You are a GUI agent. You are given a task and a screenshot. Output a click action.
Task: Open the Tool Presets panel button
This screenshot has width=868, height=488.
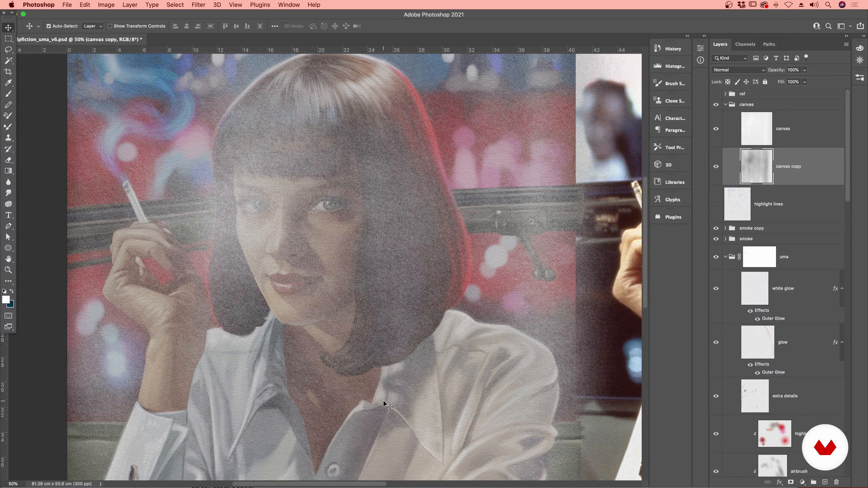pos(670,148)
